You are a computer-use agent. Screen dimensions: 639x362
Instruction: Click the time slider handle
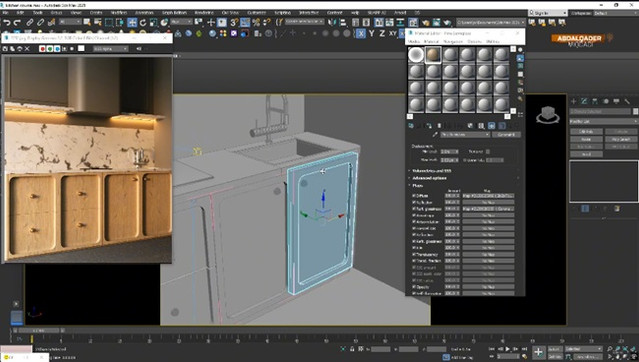[38, 330]
